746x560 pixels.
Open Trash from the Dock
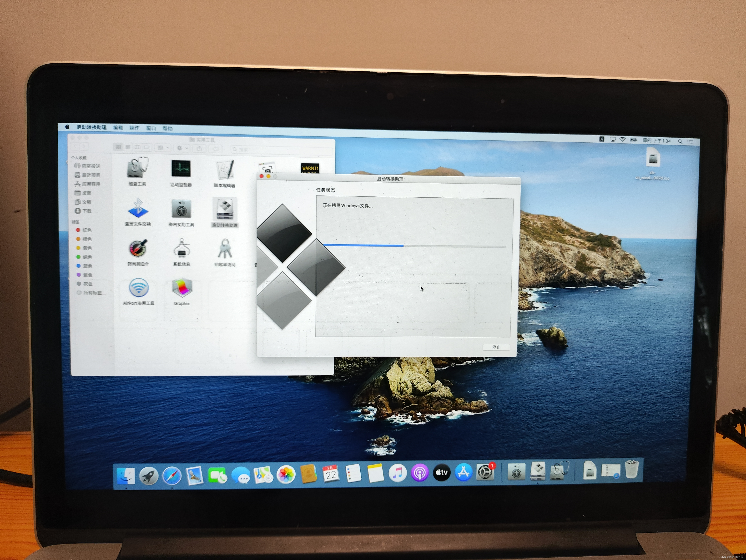coord(632,469)
